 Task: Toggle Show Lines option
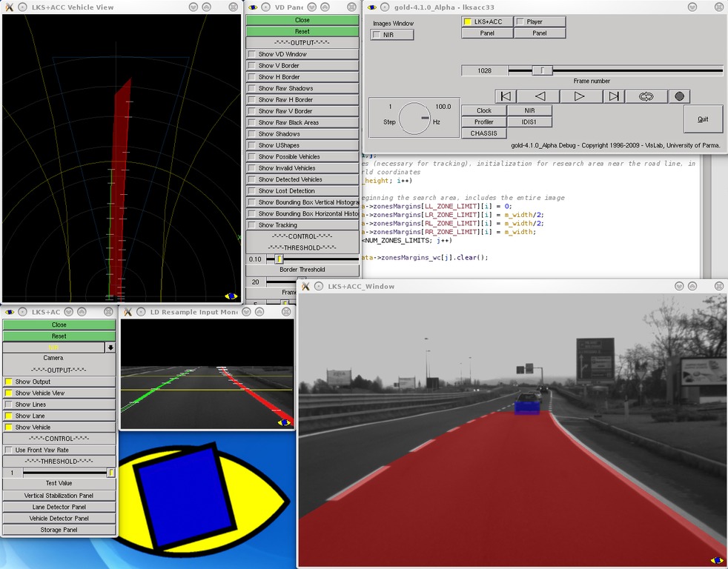(9, 405)
